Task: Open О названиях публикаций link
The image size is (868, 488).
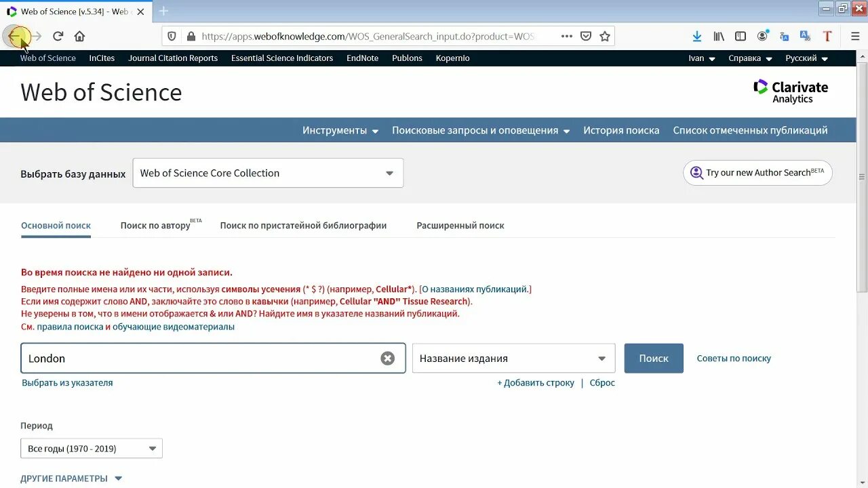Action: click(475, 289)
